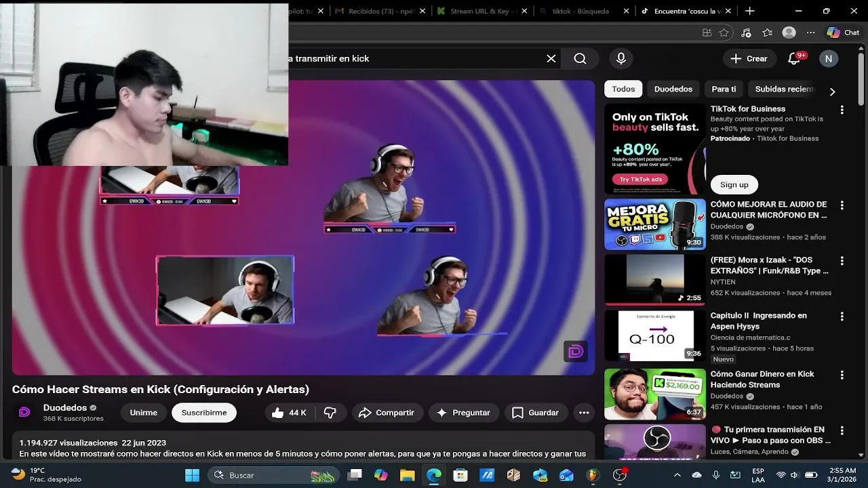868x488 pixels.
Task: Open the weather widget showing 19°C
Action: 46,475
